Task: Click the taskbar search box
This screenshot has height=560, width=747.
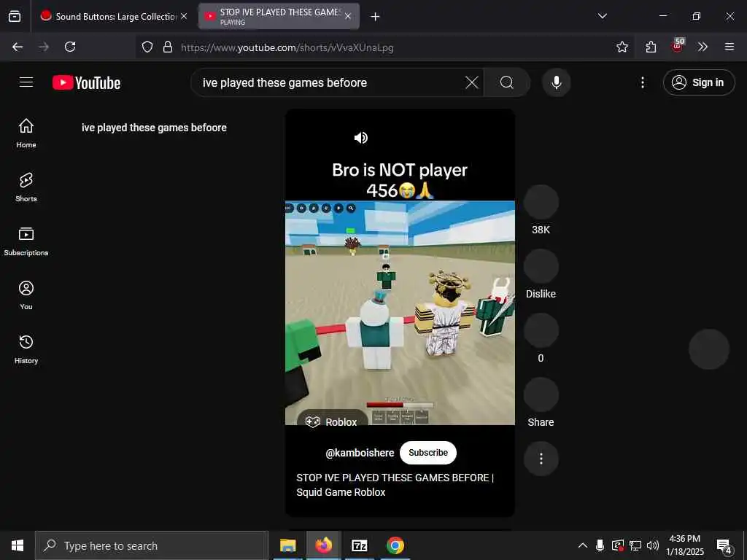Action: tap(152, 545)
